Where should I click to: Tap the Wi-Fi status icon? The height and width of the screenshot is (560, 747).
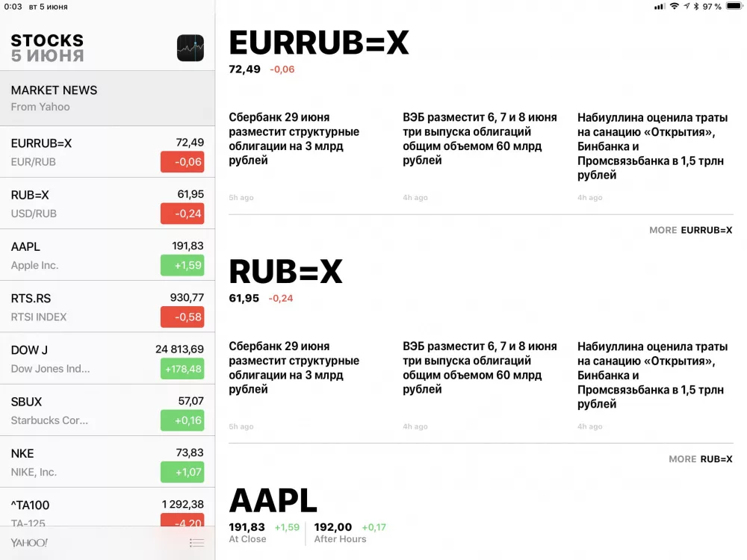click(675, 7)
